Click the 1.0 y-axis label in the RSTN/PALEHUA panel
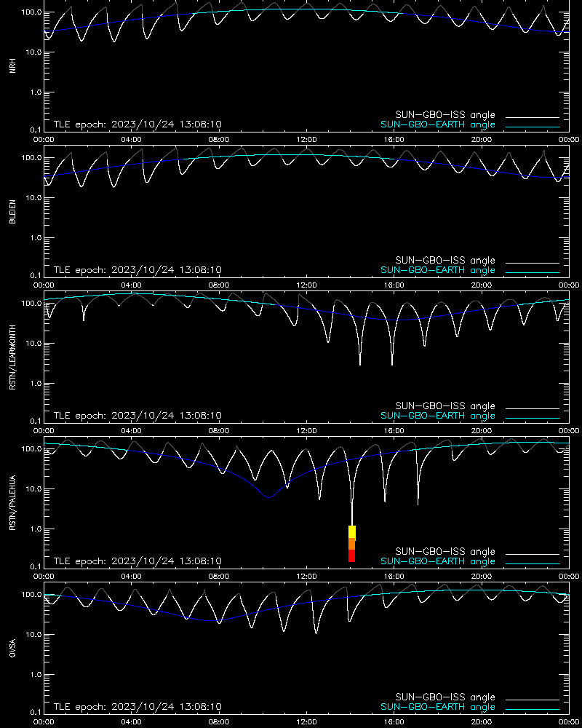 [x=35, y=529]
